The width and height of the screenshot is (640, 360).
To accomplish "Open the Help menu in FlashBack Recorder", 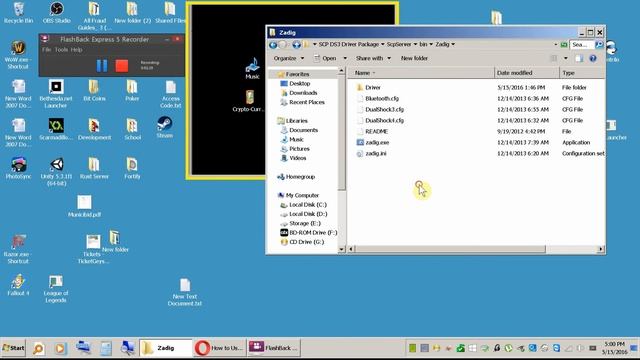I will point(76,49).
